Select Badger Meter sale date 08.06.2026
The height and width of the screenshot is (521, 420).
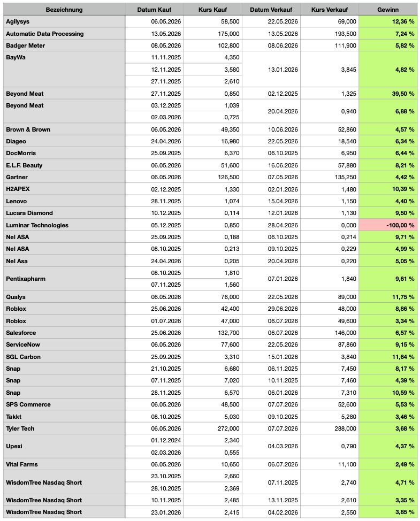click(x=271, y=45)
